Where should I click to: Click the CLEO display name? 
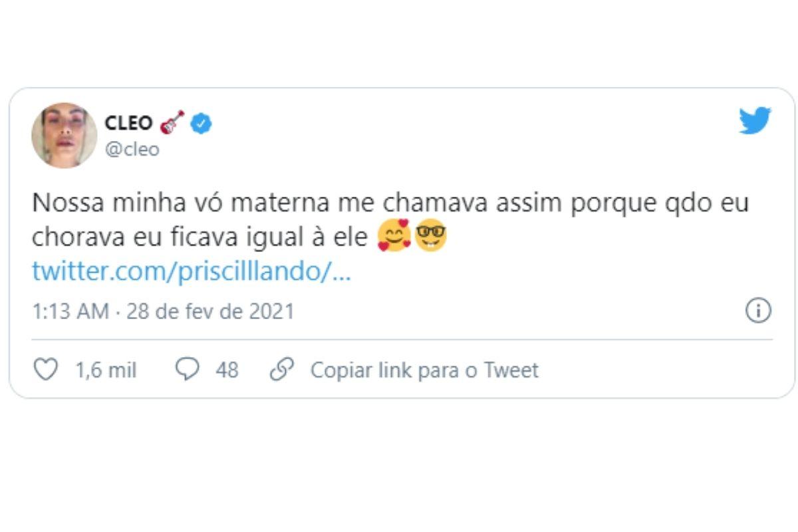coord(128,123)
